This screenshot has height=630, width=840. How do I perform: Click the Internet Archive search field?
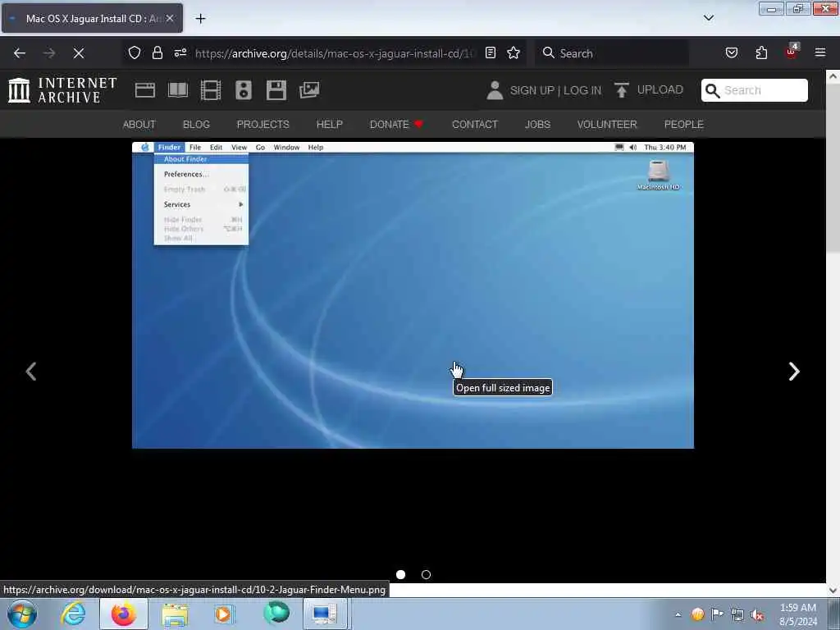(755, 90)
